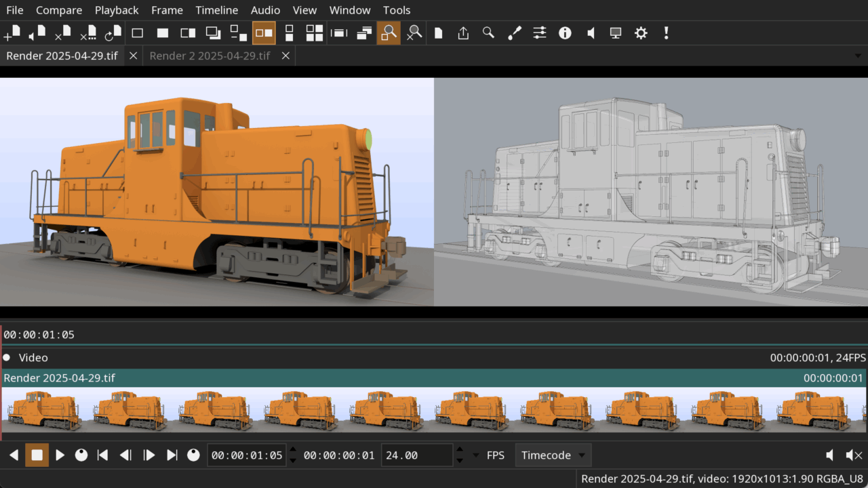Open the Timecode units dropdown
Image resolution: width=868 pixels, height=488 pixels.
click(x=553, y=455)
